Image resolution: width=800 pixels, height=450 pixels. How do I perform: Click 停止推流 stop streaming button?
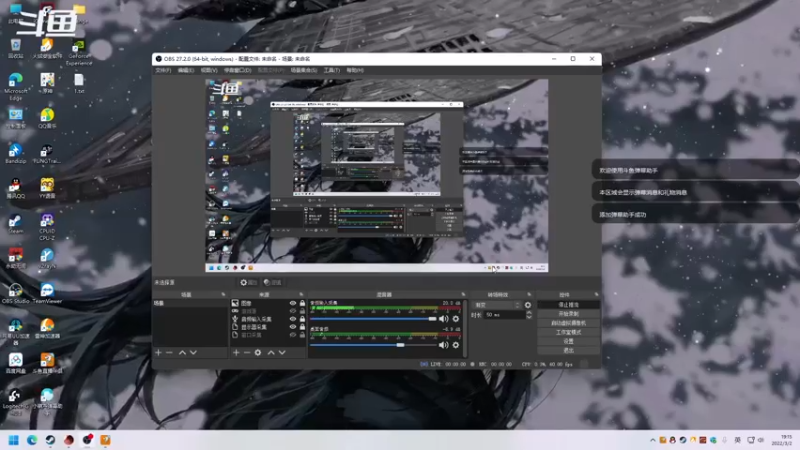click(x=568, y=305)
